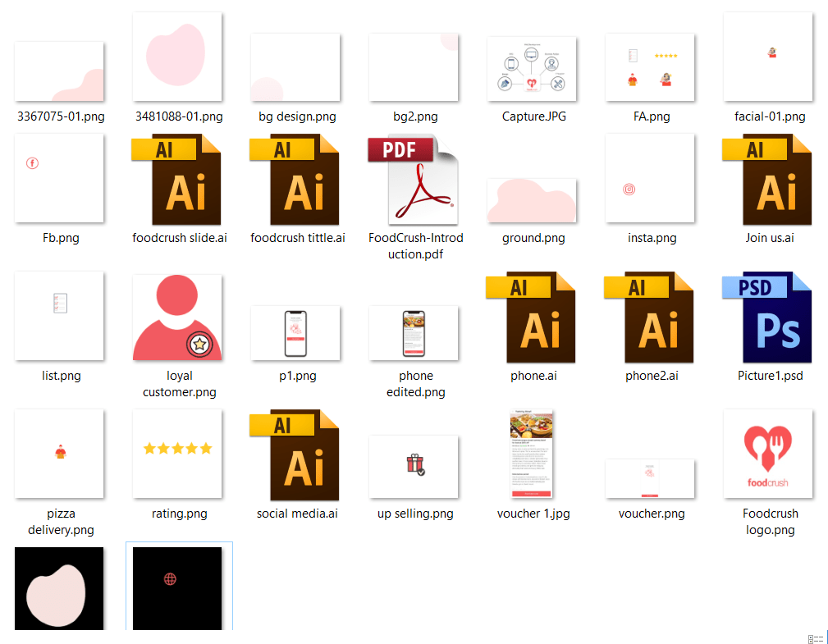Click the phone edited.png thumbnail

pos(413,332)
